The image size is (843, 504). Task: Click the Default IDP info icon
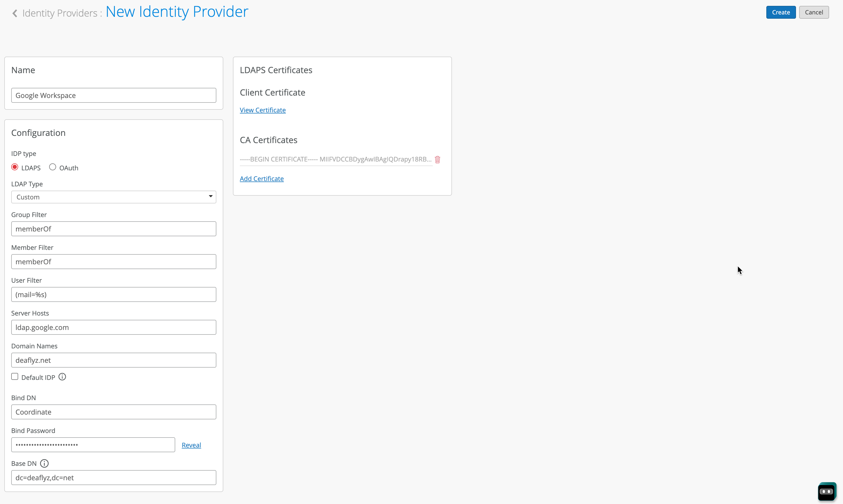(x=62, y=377)
